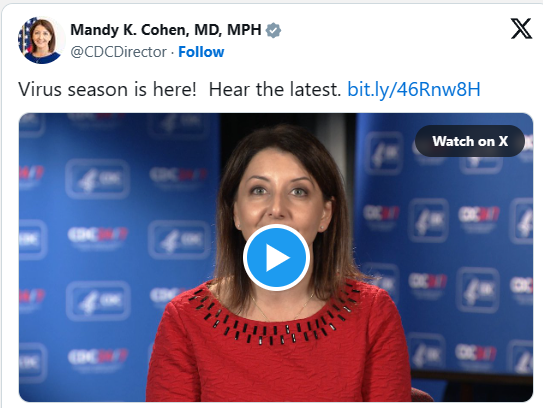
Task: Click the Watch on X button
Action: [470, 141]
